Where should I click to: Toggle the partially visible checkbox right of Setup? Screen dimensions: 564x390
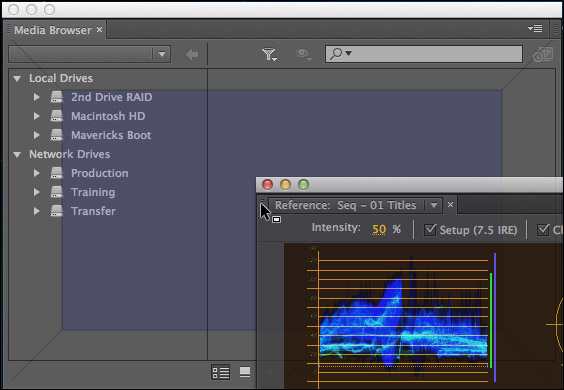tap(543, 230)
